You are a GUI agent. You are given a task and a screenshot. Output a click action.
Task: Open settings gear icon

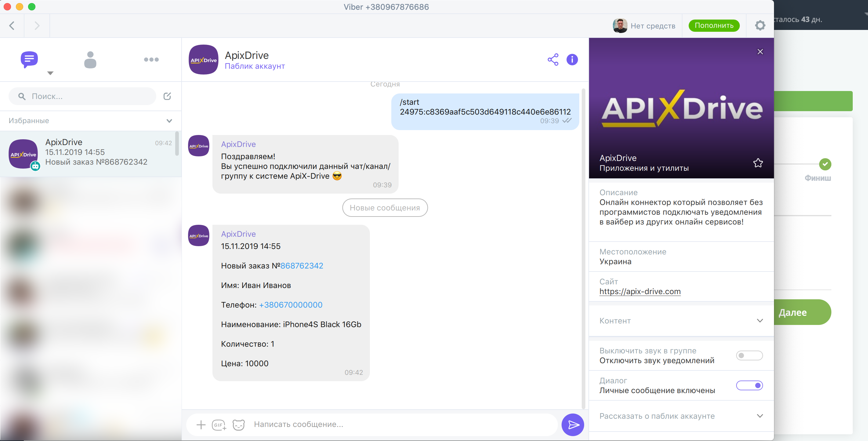click(x=760, y=26)
